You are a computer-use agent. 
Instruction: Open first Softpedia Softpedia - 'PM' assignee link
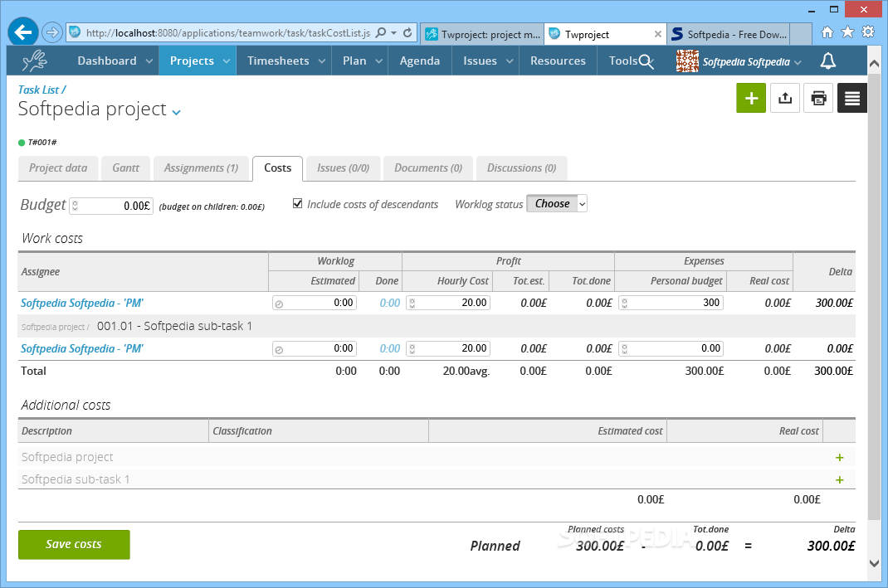(x=82, y=304)
